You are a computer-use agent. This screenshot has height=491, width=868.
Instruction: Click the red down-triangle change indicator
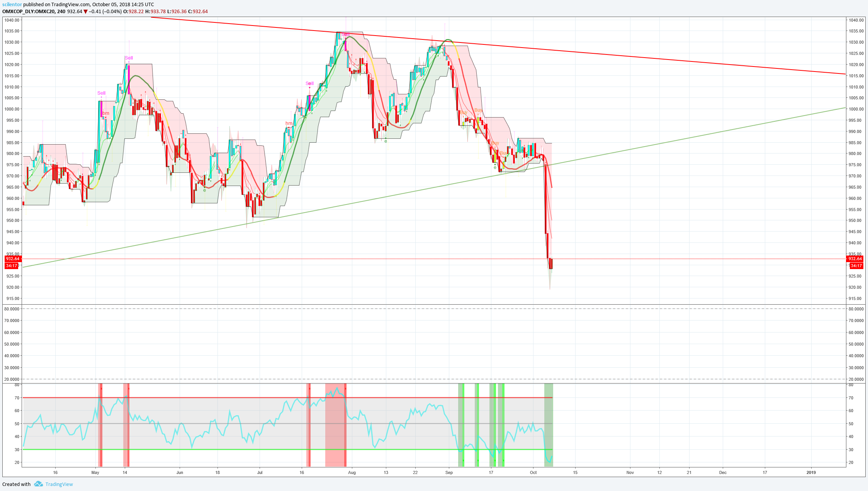click(86, 12)
